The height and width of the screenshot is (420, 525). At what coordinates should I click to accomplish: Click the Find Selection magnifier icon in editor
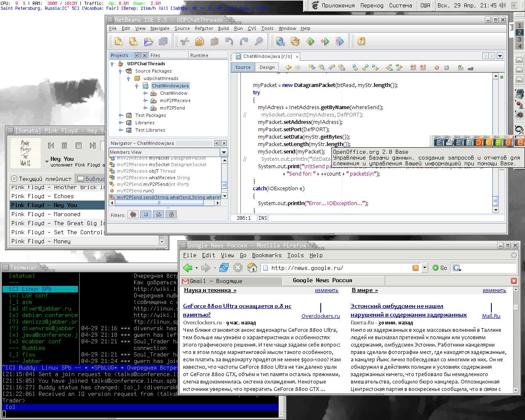click(x=322, y=67)
